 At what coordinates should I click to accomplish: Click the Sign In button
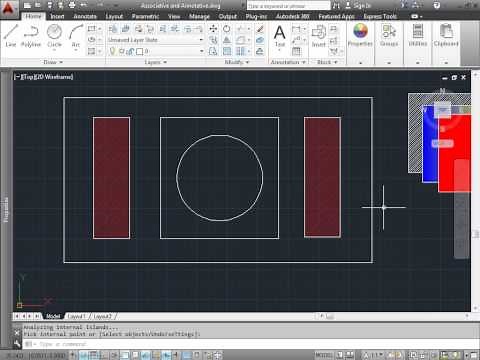358,5
